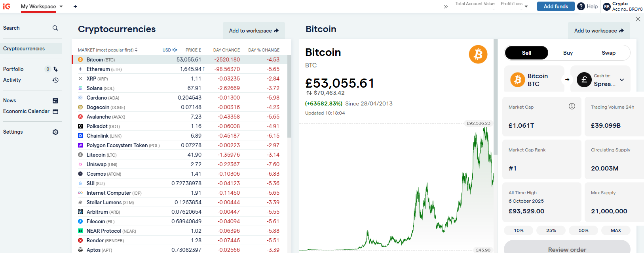The image size is (644, 253).
Task: Click the Cardano coin icon in list
Action: pos(80,98)
